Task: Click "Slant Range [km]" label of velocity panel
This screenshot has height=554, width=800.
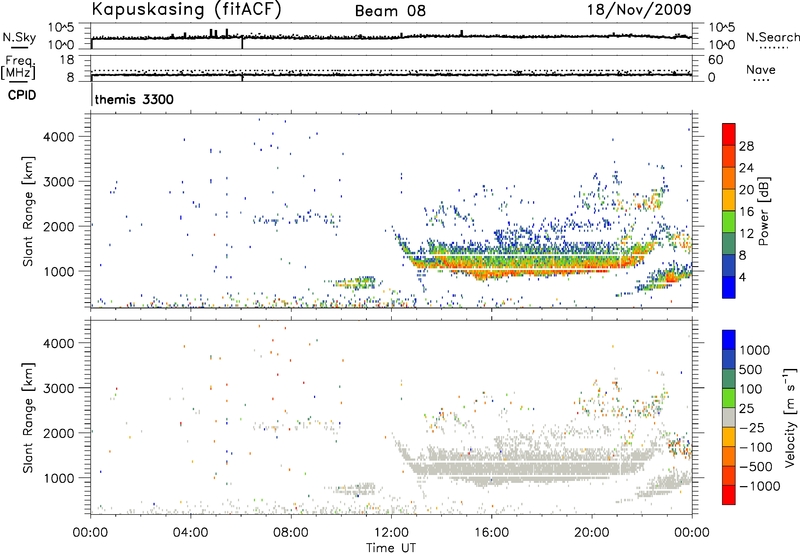Action: (28, 418)
